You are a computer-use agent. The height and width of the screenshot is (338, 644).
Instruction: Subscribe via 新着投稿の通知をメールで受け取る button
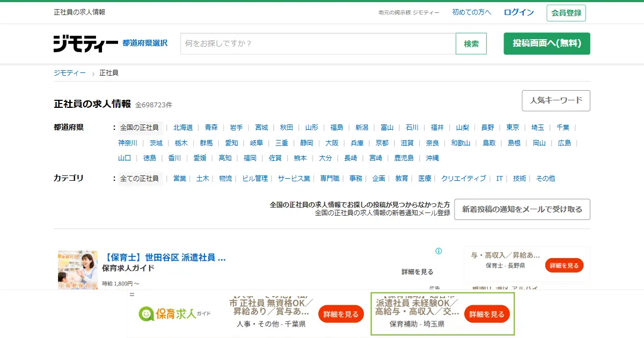click(x=522, y=209)
